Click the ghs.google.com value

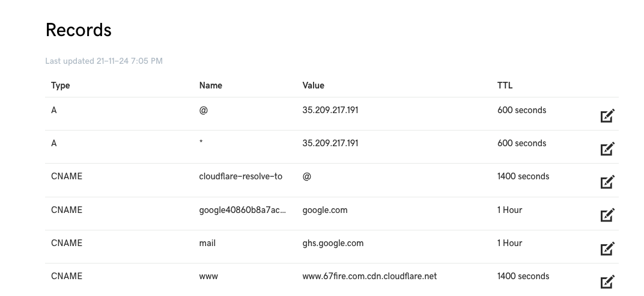[x=333, y=244]
